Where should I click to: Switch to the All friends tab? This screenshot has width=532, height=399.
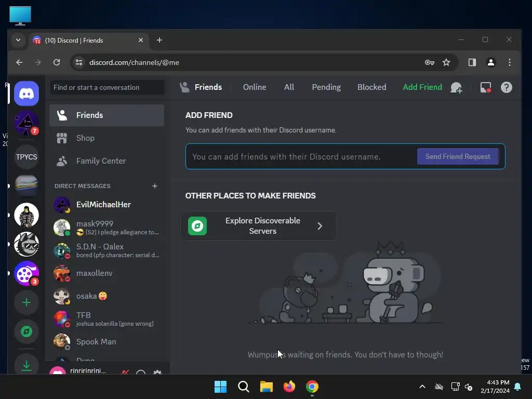coord(289,87)
